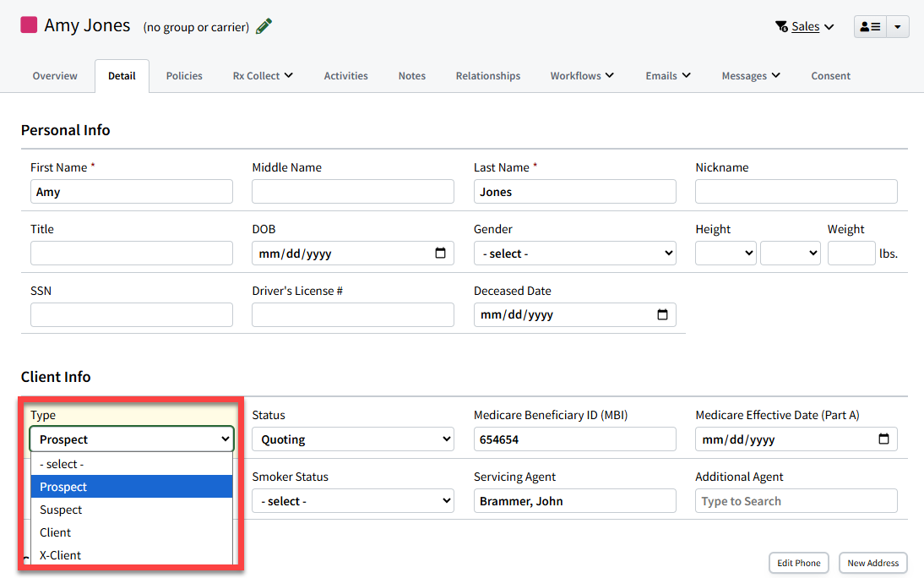This screenshot has width=924, height=578.
Task: Collapse the Type dropdown showing Prospect
Action: coord(132,439)
